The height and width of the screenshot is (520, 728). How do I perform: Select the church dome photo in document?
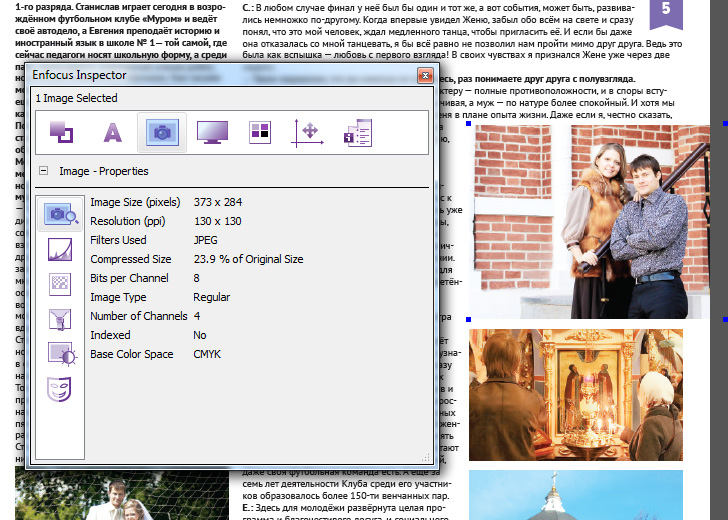[576, 495]
